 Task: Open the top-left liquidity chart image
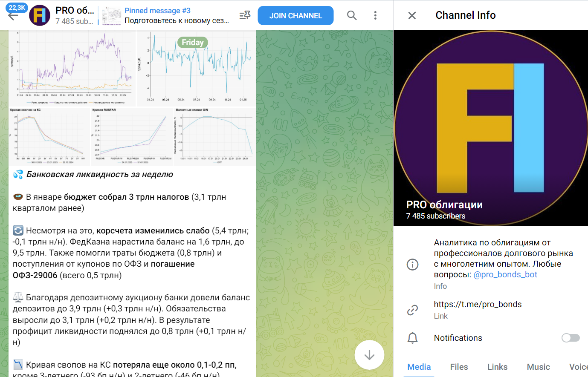pos(72,68)
